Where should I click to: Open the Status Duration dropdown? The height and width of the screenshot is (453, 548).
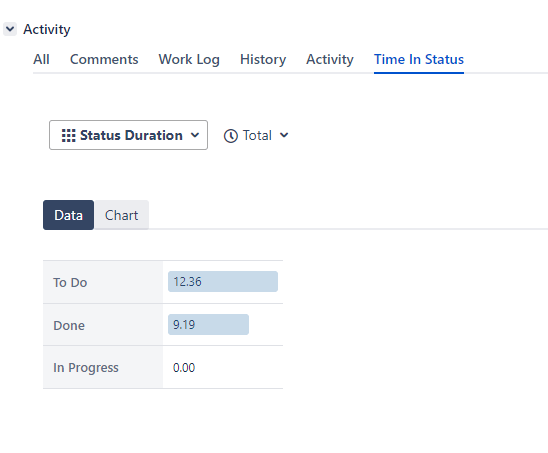[x=128, y=135]
